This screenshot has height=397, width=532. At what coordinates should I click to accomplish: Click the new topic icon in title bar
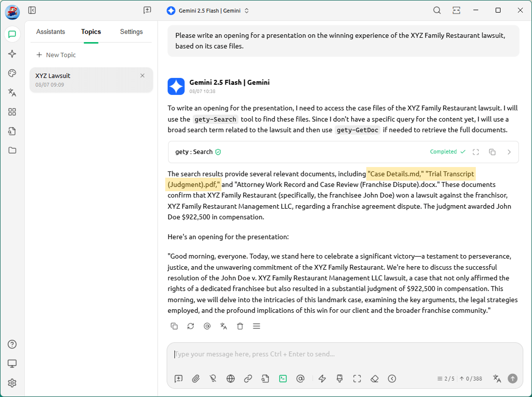coord(147,10)
